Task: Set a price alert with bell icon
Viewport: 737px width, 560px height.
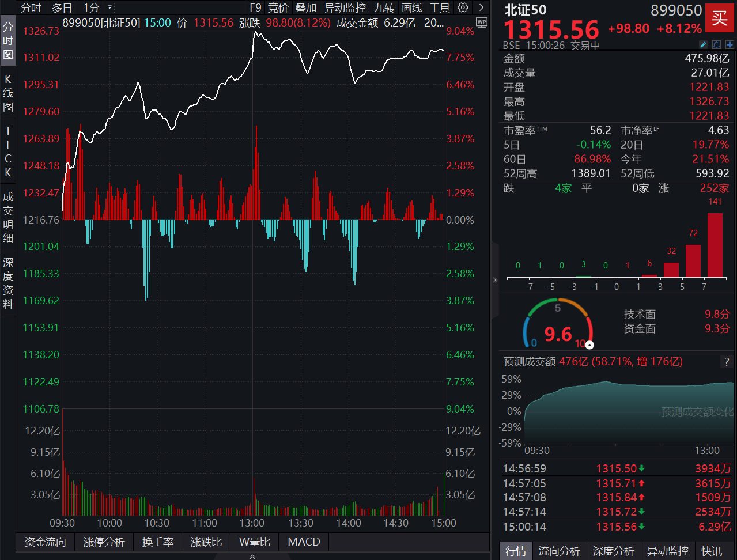Action: (716, 44)
